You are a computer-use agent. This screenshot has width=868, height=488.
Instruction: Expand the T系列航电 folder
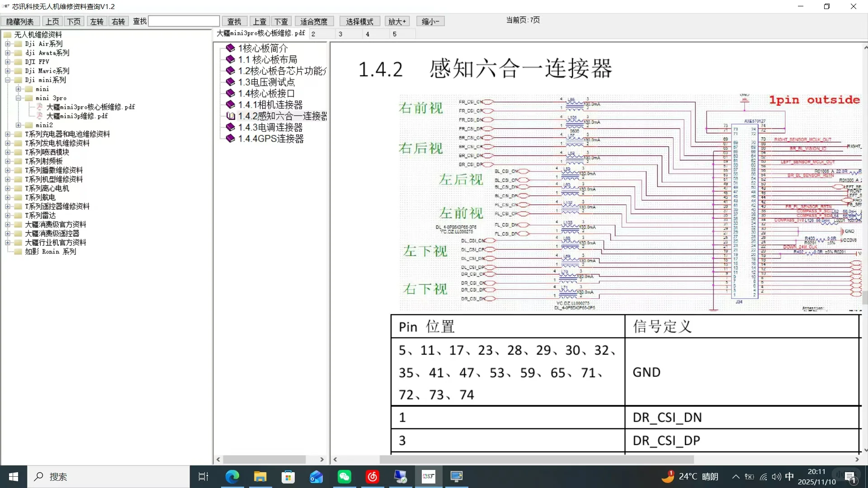point(7,197)
